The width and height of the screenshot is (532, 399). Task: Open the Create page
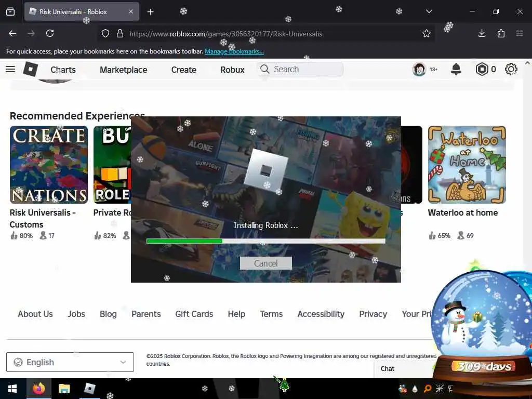coord(184,70)
